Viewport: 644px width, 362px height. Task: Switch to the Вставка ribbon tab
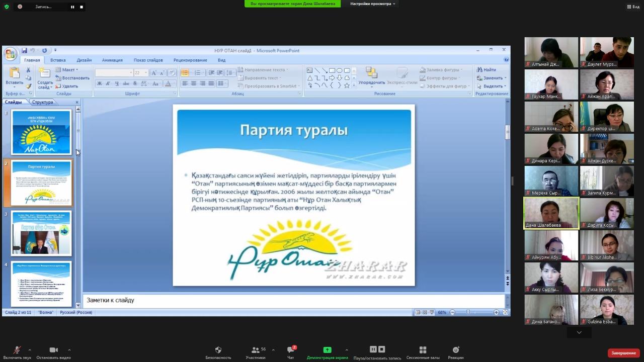click(x=58, y=60)
